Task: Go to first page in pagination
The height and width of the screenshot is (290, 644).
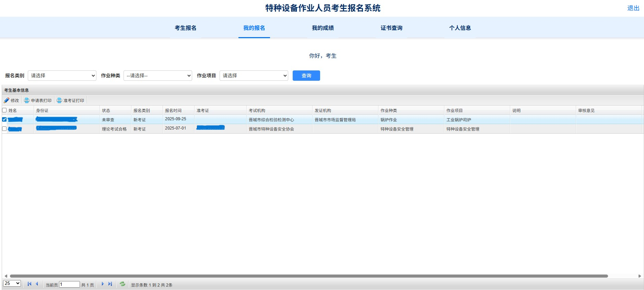Action: tap(30, 284)
